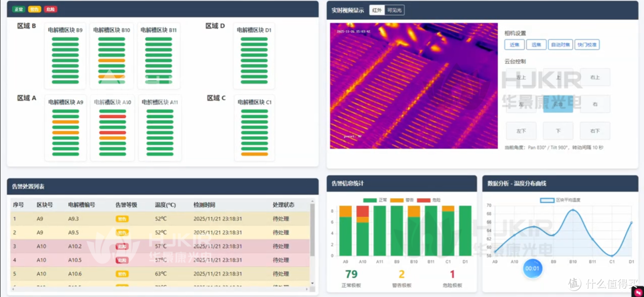Image resolution: width=644 pixels, height=297 pixels.
Task: Move gimbal 下 direction
Action: click(x=558, y=131)
